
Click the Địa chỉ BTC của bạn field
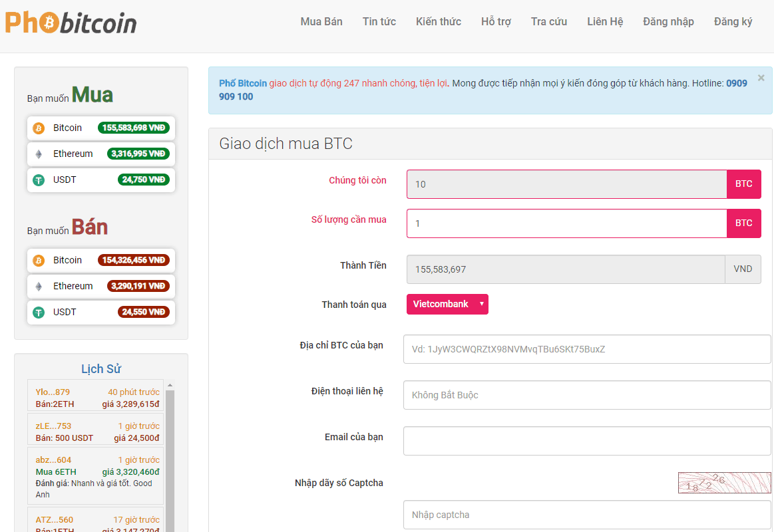[x=587, y=349]
